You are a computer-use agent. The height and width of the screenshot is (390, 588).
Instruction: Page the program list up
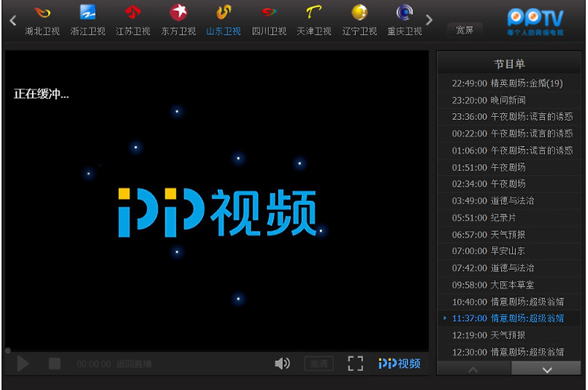(x=474, y=370)
